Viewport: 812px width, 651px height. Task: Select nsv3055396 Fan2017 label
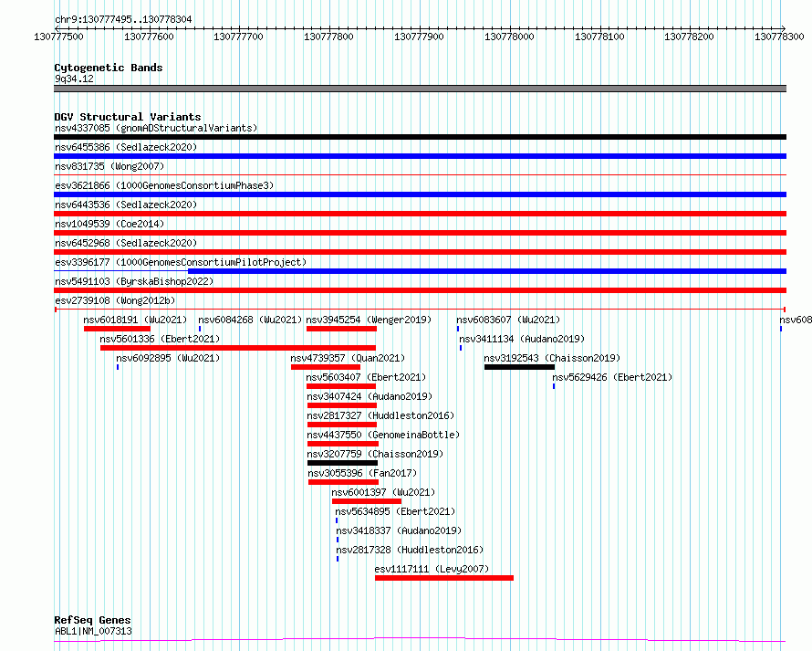tap(362, 473)
